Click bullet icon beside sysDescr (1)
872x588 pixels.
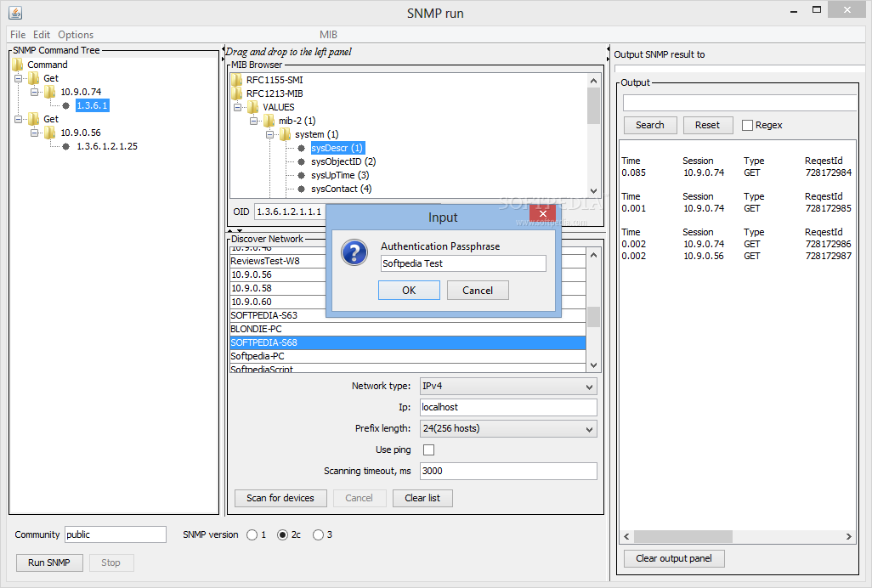[x=302, y=149]
